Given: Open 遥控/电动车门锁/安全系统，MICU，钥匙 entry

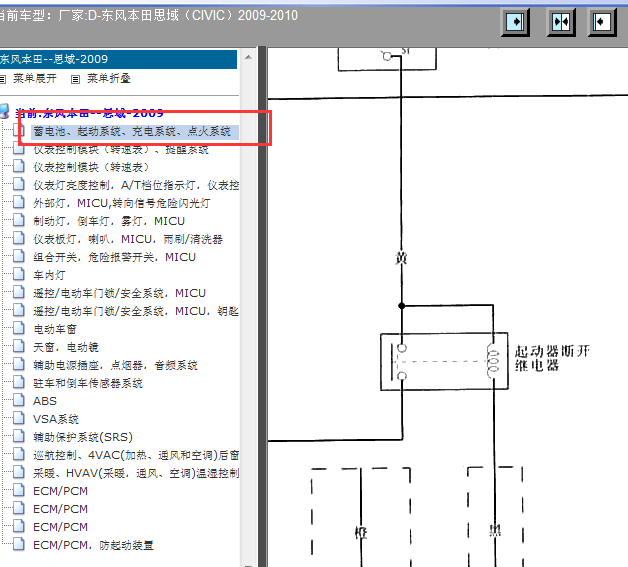Looking at the screenshot, I should pos(136,311).
